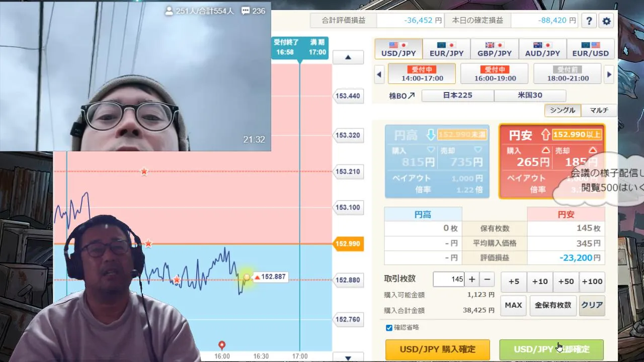Click the 保有枚数 145枚 cell
Image resolution: width=644 pixels, height=362 pixels.
[x=566, y=228]
